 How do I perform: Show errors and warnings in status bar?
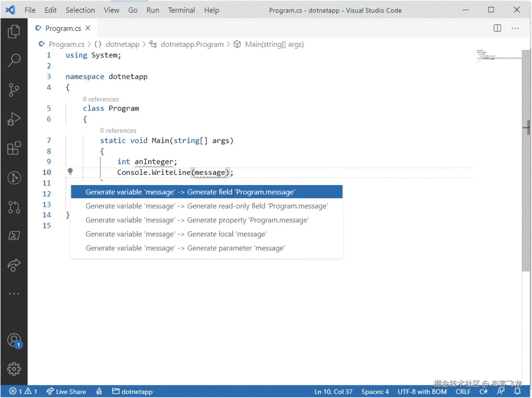click(x=23, y=392)
